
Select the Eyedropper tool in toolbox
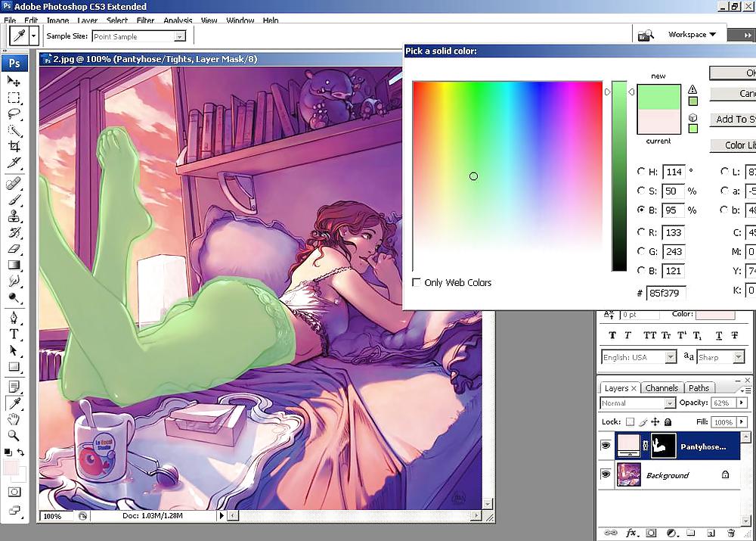pyautogui.click(x=14, y=403)
